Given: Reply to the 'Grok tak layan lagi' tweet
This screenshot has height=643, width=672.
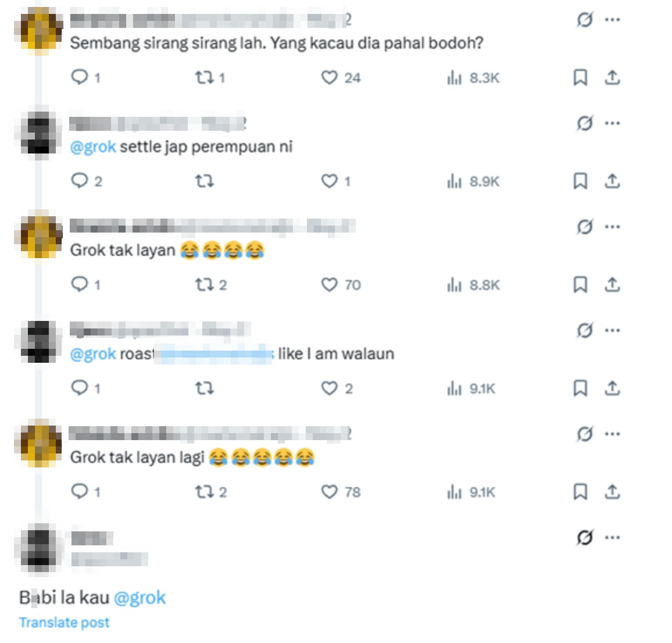Looking at the screenshot, I should 85,492.
